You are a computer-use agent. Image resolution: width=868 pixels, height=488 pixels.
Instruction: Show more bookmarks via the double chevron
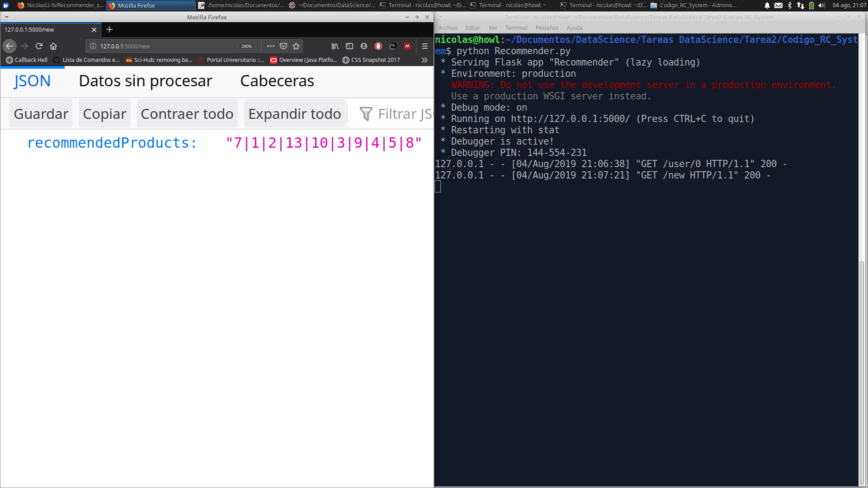point(425,60)
